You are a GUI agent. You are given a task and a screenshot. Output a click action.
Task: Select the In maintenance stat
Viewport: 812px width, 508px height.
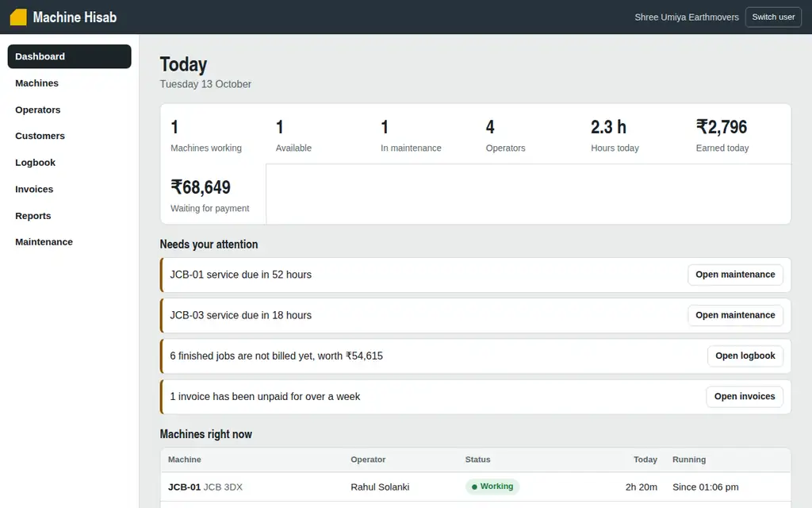click(x=423, y=134)
